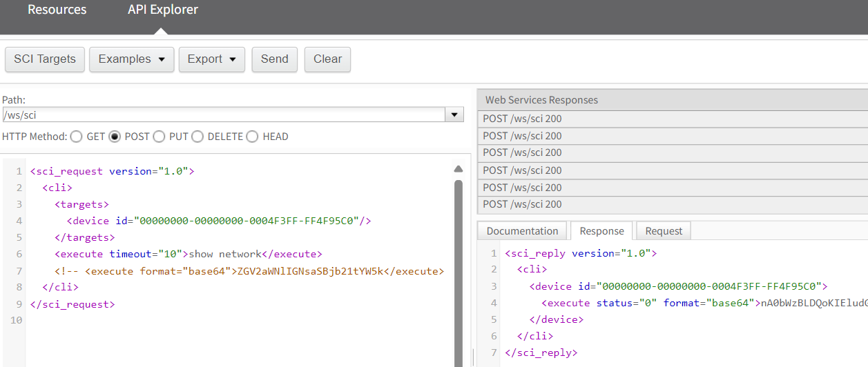Select the PUT HTTP method

(159, 137)
